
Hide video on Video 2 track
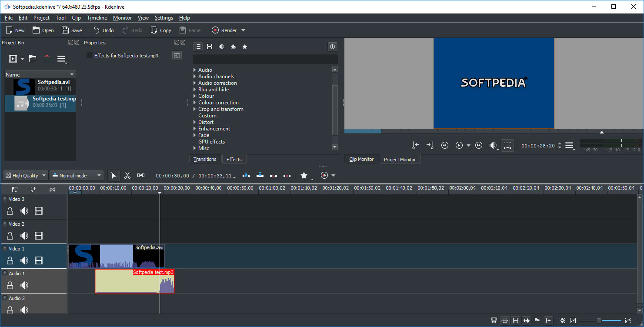(x=39, y=236)
